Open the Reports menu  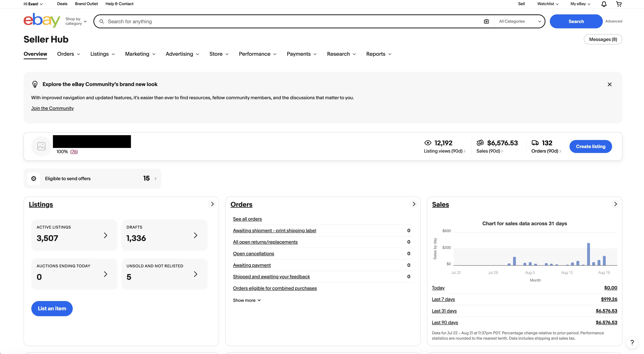point(379,54)
